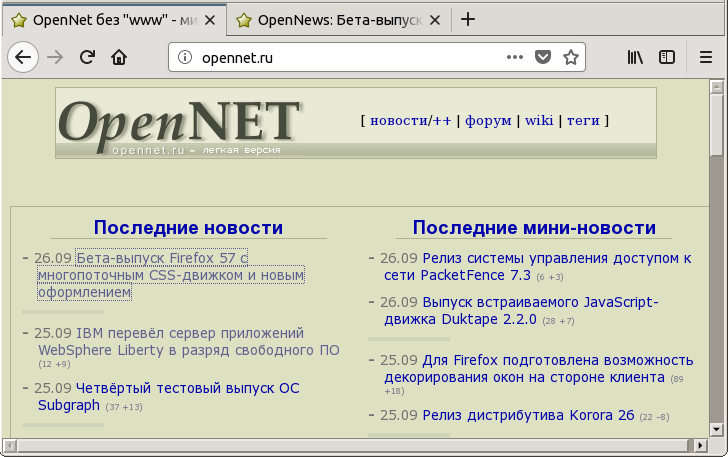Click horizontal scrollbar left arrow
Viewport: 728px width, 457px height.
click(10, 446)
